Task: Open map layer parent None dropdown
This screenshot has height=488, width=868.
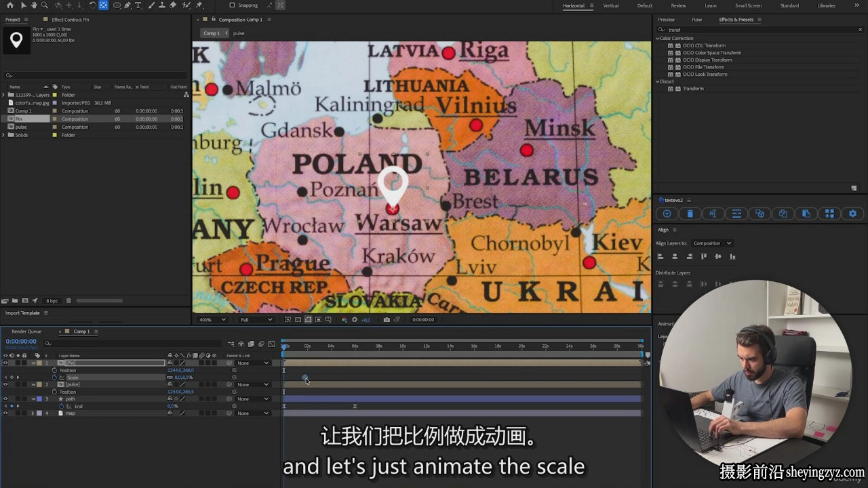Action: (252, 413)
